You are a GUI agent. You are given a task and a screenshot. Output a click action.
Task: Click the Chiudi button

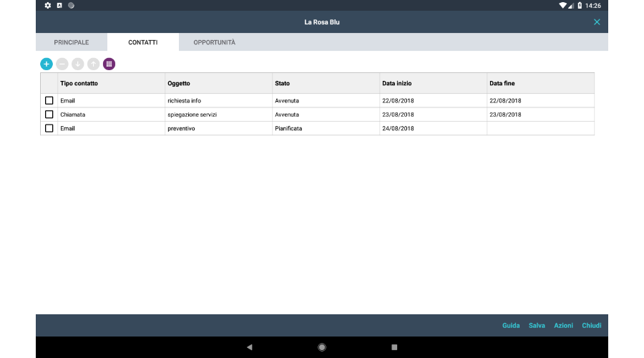tap(592, 326)
